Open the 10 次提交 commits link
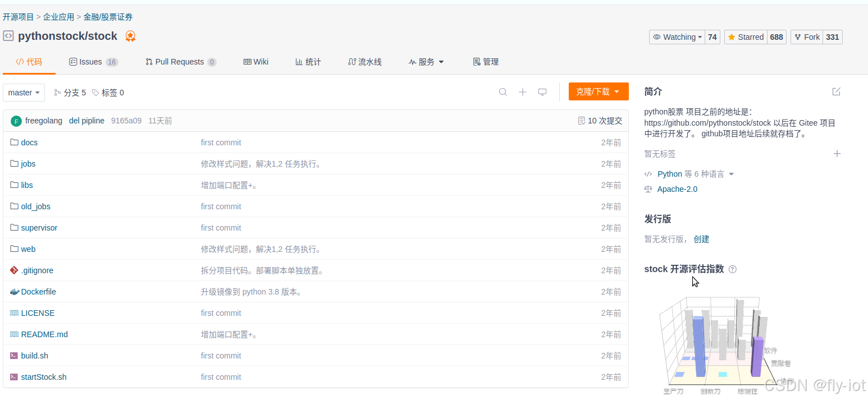 point(605,121)
